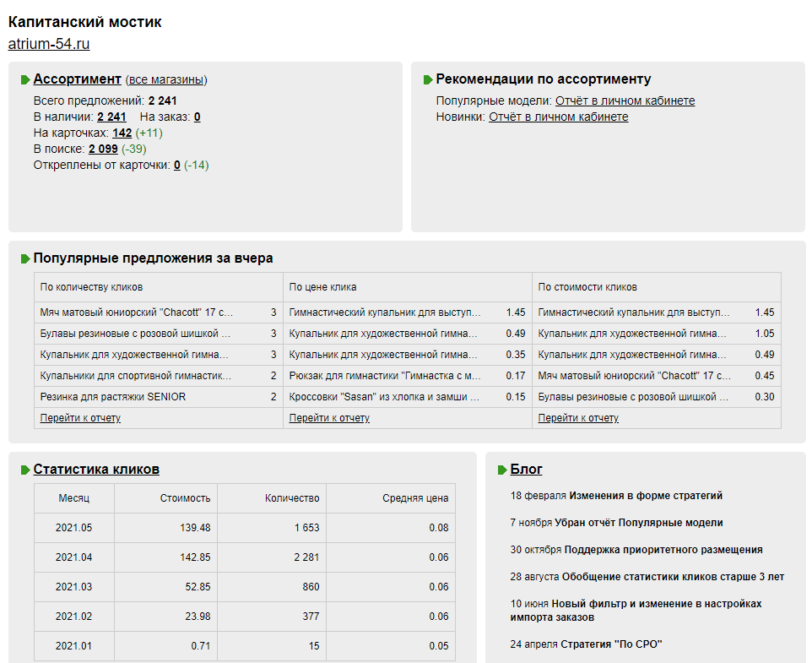Click the 'На карточках' value 142
The image size is (812, 663).
(122, 133)
